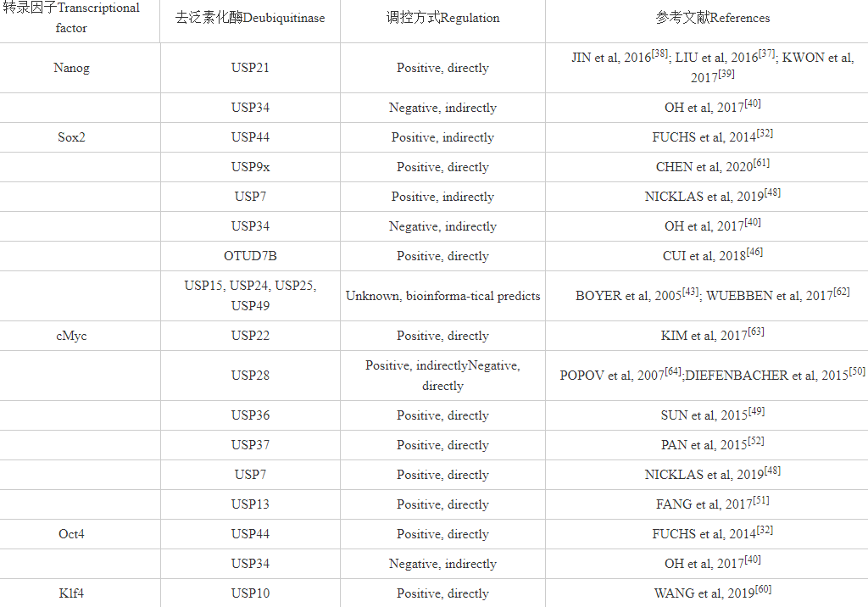Click the OTUD7B deubiquitinase cell

click(250, 256)
